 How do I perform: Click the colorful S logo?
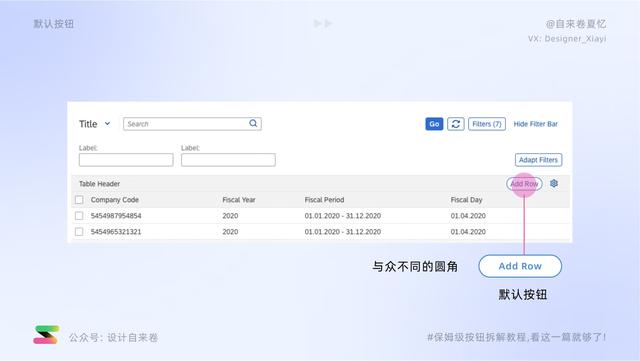point(46,335)
